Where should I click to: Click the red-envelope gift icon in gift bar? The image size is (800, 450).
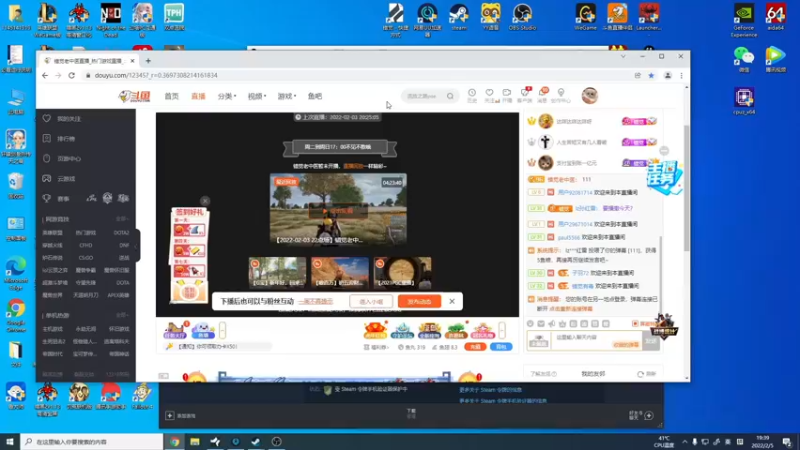(375, 331)
